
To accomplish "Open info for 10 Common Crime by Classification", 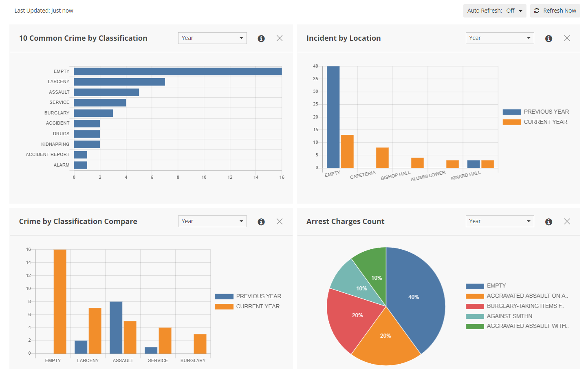I will tap(261, 38).
